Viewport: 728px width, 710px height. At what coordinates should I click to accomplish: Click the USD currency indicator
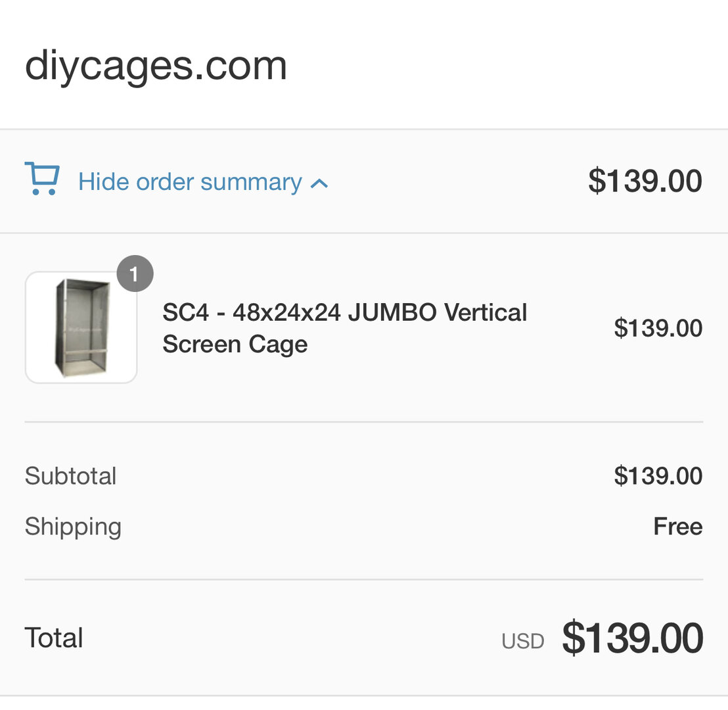(x=523, y=642)
